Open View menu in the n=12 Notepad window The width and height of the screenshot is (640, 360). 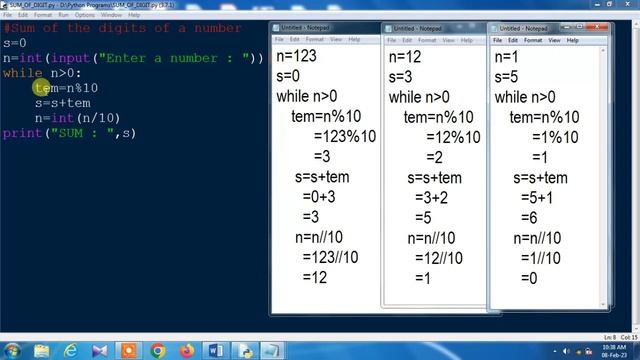449,40
